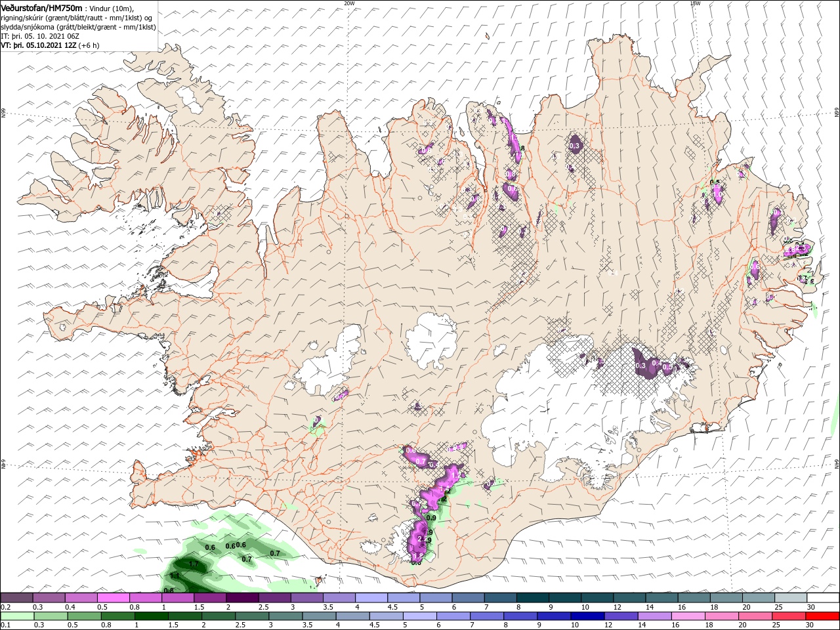Pick the medium green 0.8 rain-scale swatch

(117, 616)
